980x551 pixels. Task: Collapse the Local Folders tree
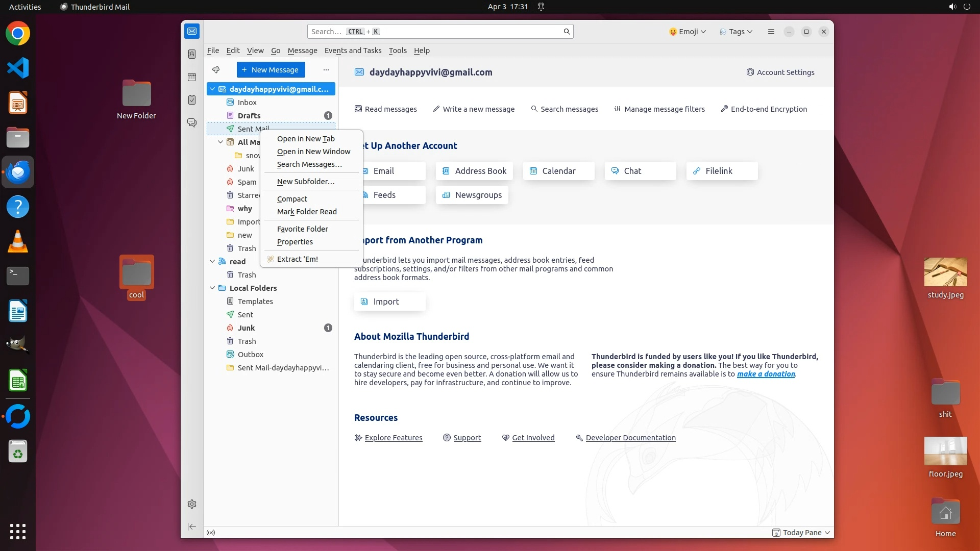click(x=212, y=288)
